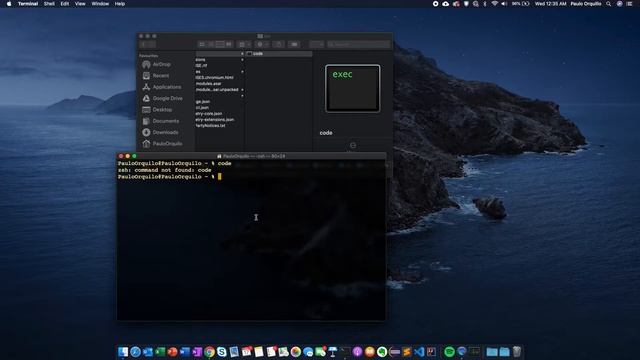Click the exec file preview thumbnail
Image resolution: width=640 pixels, height=360 pixels.
[x=353, y=88]
